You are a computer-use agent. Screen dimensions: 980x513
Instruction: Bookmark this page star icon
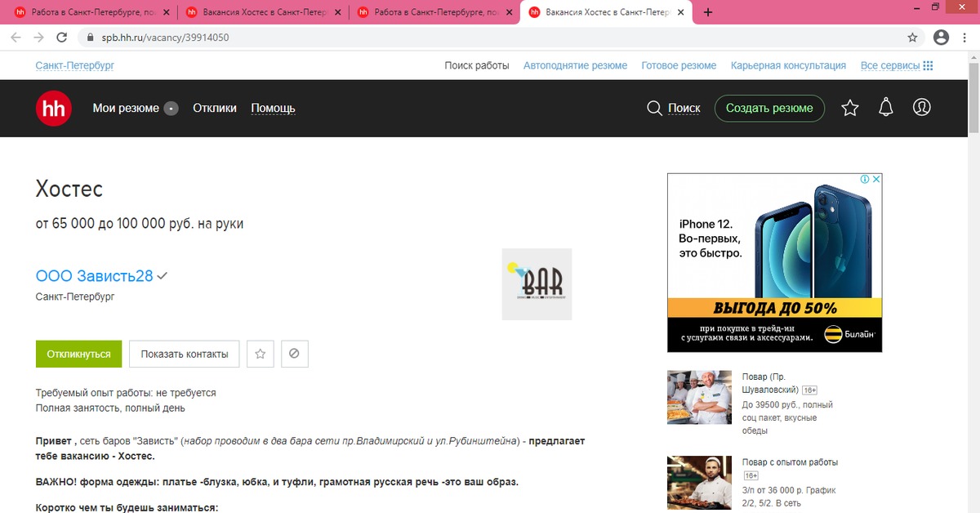(x=912, y=38)
